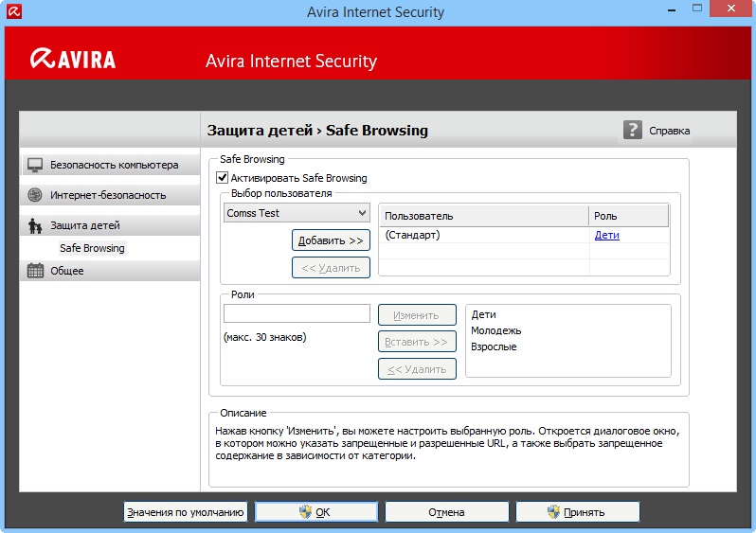Click << Удалить under user selection

tap(331, 268)
